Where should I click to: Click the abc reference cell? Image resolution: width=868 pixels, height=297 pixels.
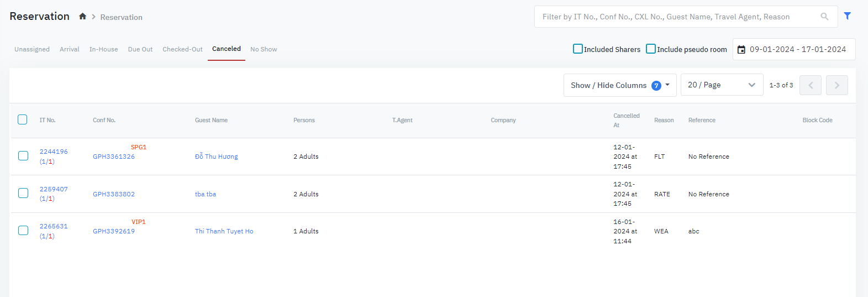(694, 231)
